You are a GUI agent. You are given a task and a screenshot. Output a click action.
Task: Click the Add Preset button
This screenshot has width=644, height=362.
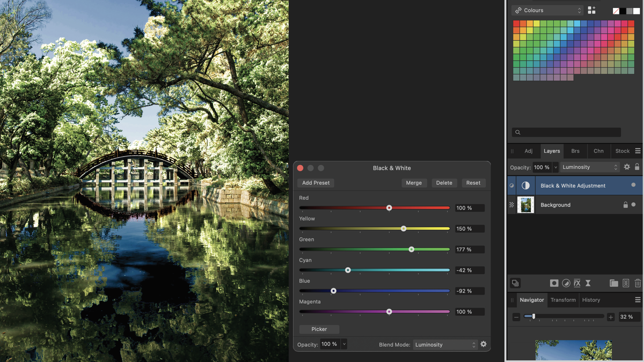(316, 182)
